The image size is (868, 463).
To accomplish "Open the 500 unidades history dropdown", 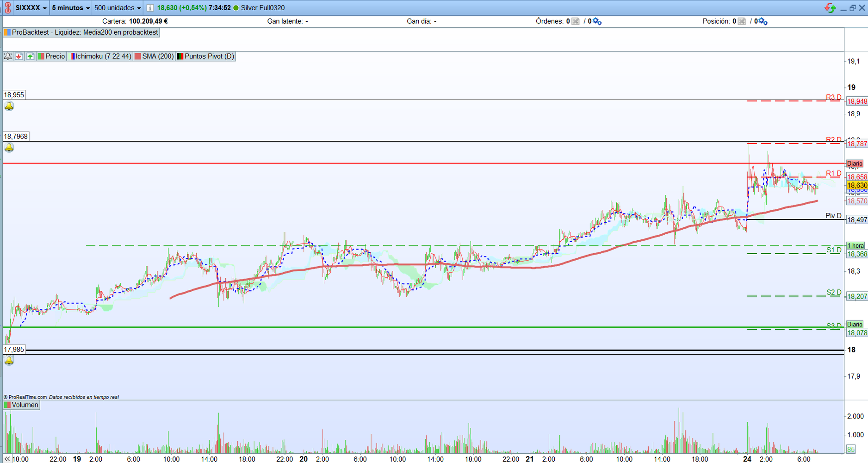I will pos(118,8).
